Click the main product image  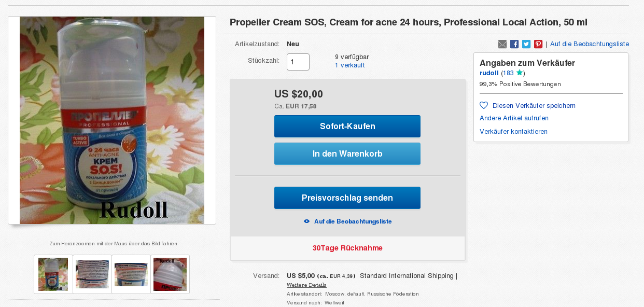[x=112, y=120]
